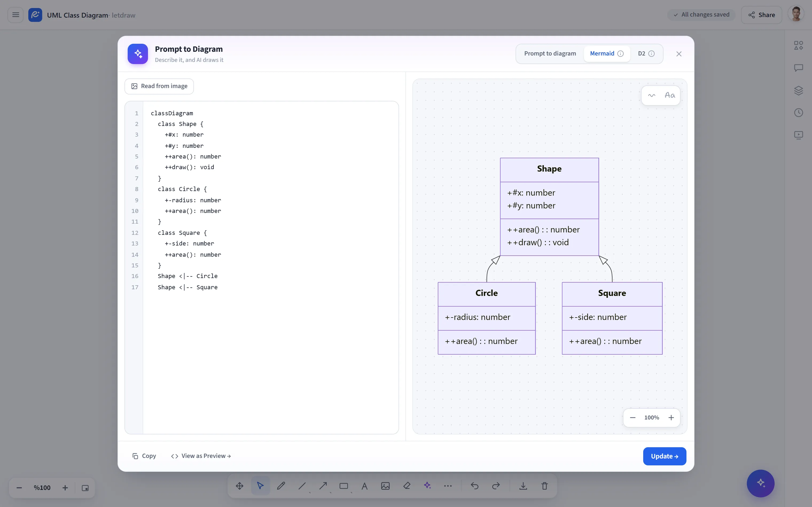Click the download export icon
Screen dimensions: 812x507
pos(523,486)
